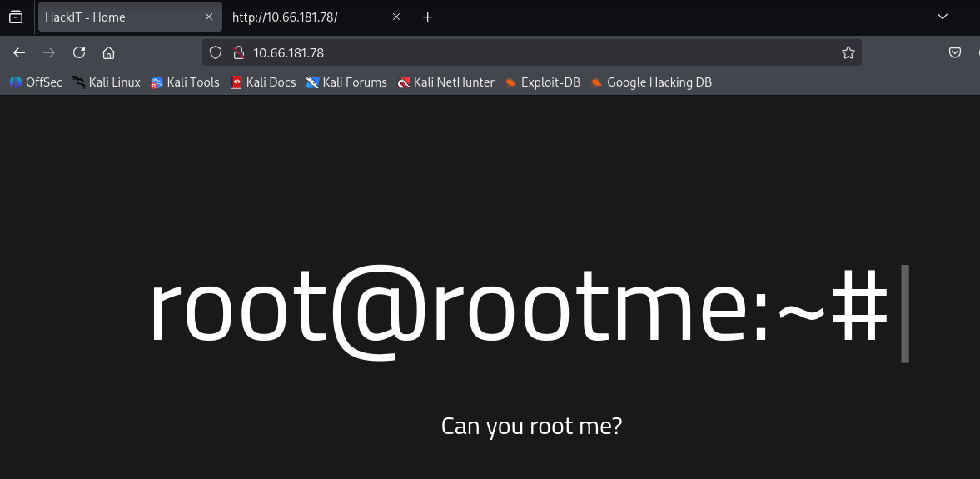Image resolution: width=980 pixels, height=479 pixels.
Task: Open a new tab with plus button
Action: tap(428, 17)
